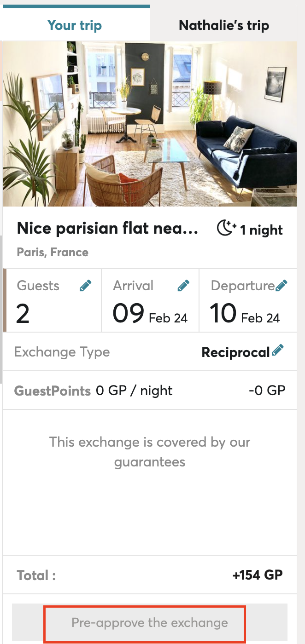Click the Reciprocal exchange type value

click(235, 352)
